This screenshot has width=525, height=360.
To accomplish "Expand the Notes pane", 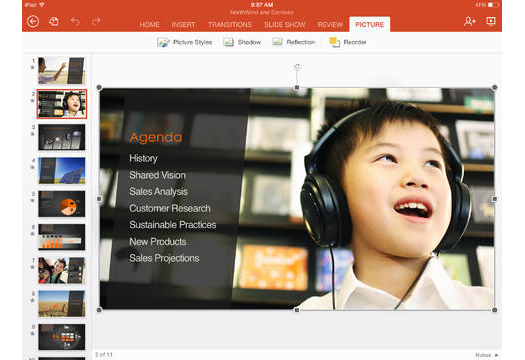I will tap(487, 355).
